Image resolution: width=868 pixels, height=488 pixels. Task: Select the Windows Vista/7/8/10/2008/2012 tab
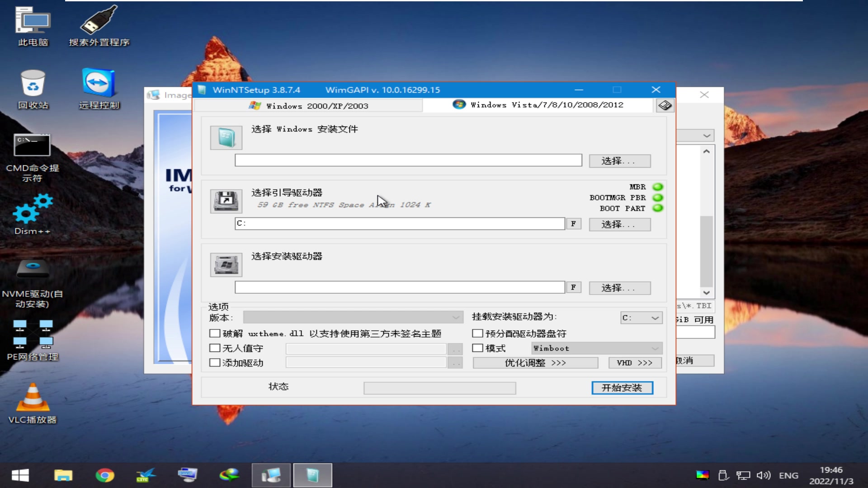click(x=538, y=105)
